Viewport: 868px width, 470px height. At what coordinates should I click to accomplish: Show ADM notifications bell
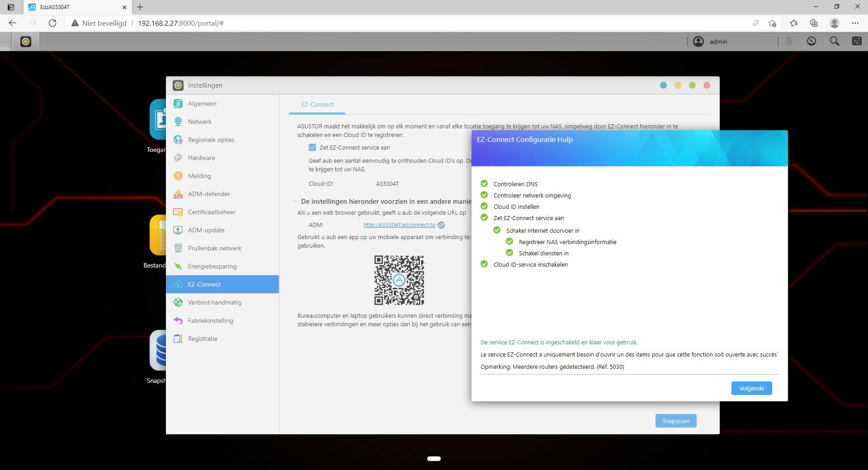(789, 42)
